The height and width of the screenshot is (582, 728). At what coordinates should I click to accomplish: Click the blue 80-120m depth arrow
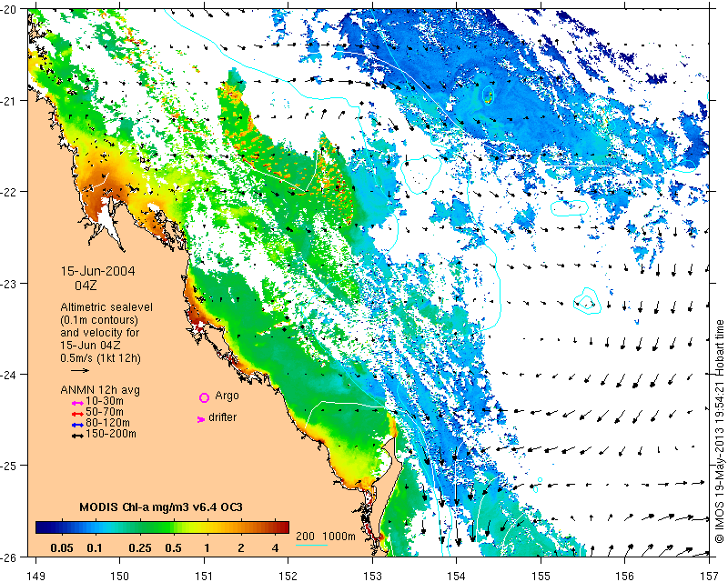[77, 425]
